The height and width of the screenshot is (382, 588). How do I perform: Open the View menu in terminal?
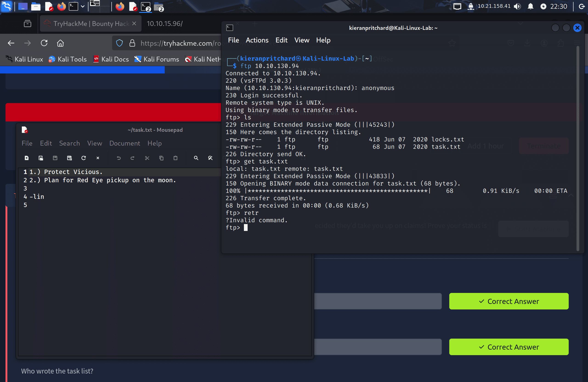click(302, 40)
